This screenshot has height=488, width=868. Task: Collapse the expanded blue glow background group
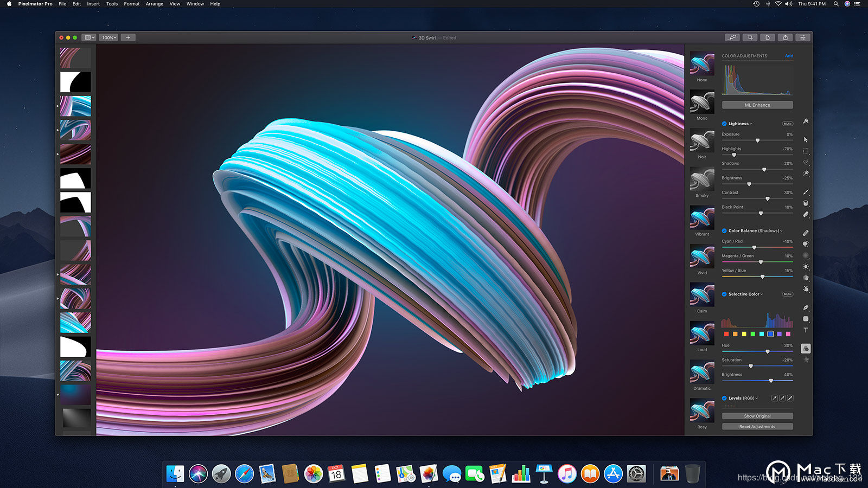click(58, 395)
